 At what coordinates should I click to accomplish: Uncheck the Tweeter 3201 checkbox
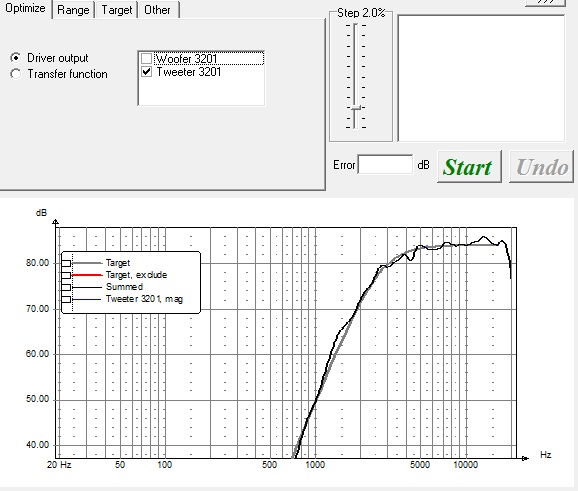click(x=147, y=72)
